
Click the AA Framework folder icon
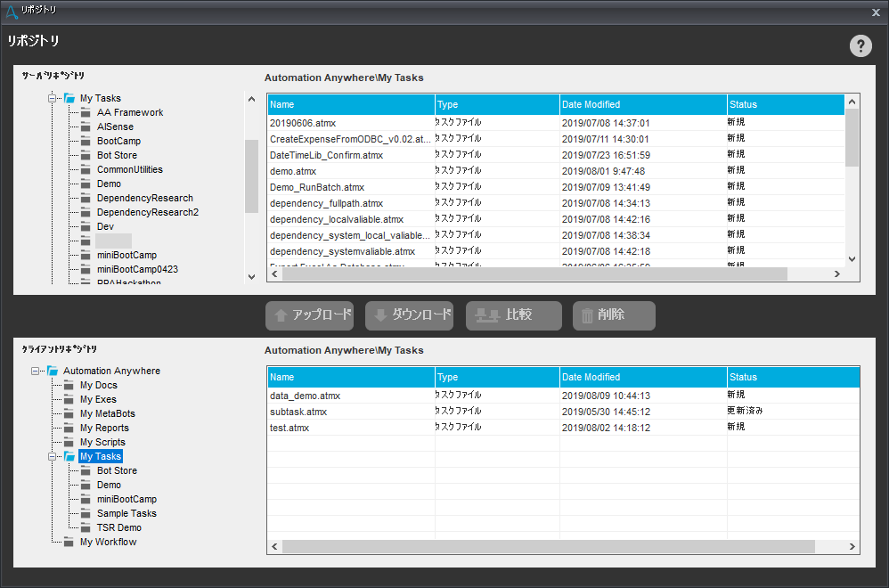(x=86, y=113)
